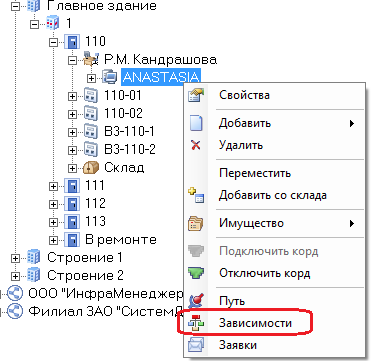Collapse the Р.М. Кандрашова node
The image size is (372, 361).
72,60
